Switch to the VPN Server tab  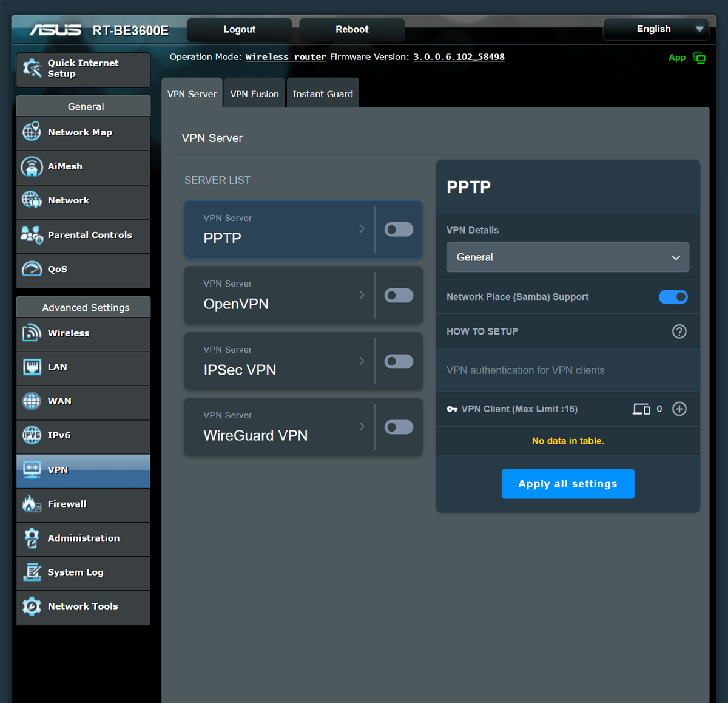[192, 93]
